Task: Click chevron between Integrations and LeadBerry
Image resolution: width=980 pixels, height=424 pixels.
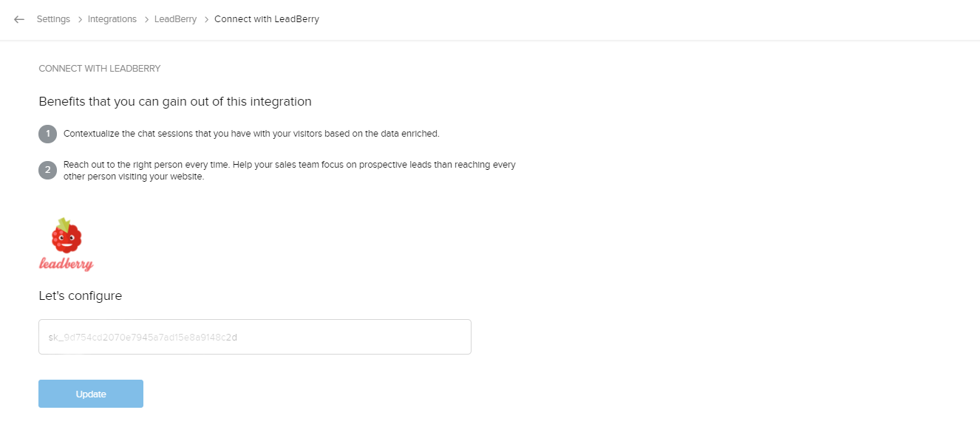Action: coord(146,19)
